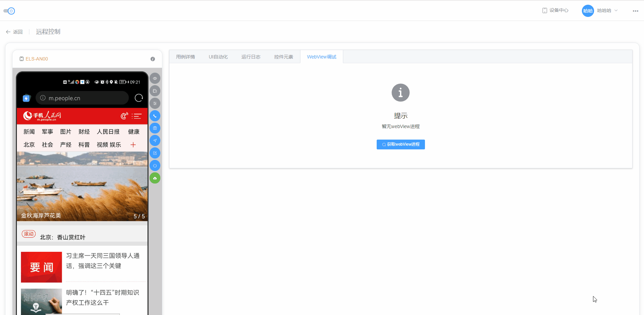644x315 pixels.
Task: Click the m.people.cn address bar field
Action: (81, 98)
